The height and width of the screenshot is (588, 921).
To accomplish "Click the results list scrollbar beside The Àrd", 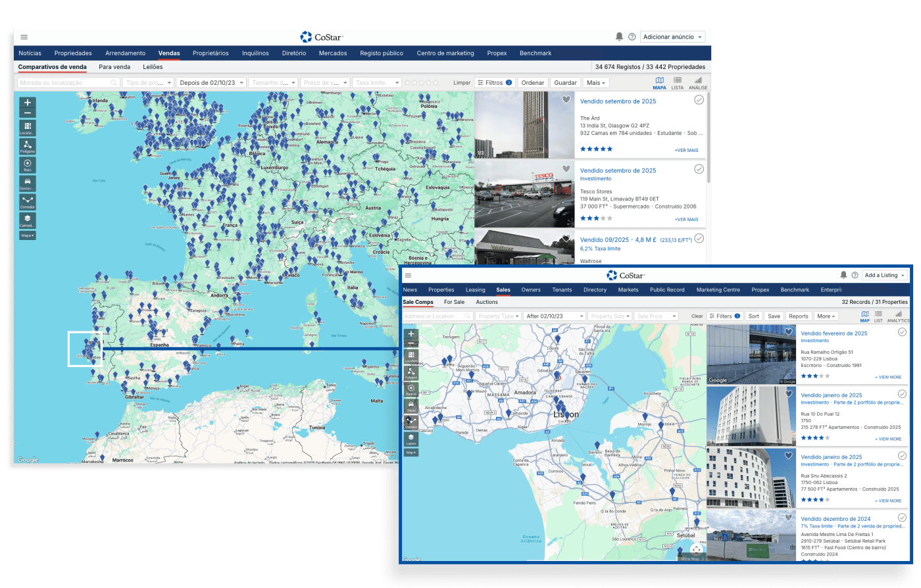I will (709, 138).
